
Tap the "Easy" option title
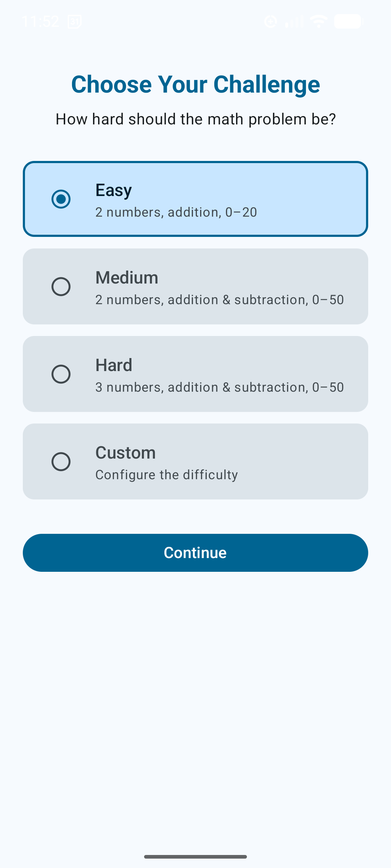[113, 190]
